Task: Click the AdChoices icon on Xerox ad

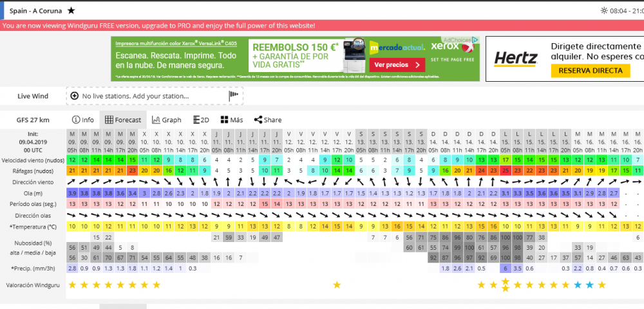Action: [x=475, y=39]
